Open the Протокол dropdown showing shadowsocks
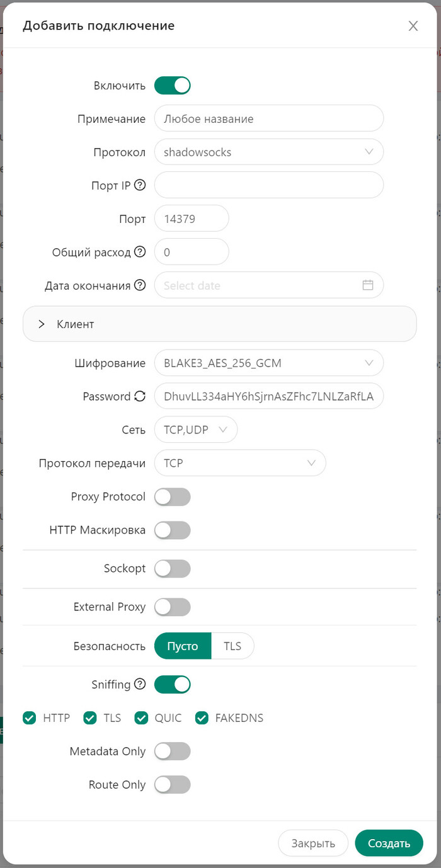The height and width of the screenshot is (868, 441). click(x=269, y=152)
